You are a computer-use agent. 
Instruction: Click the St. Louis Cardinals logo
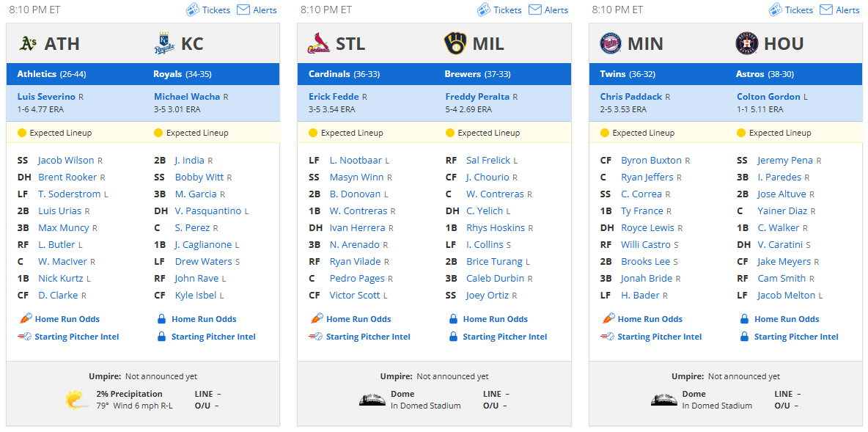point(319,44)
